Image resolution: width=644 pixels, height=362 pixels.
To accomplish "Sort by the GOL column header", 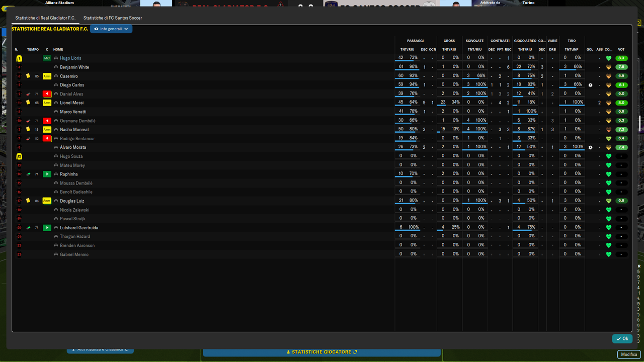I will click(590, 49).
